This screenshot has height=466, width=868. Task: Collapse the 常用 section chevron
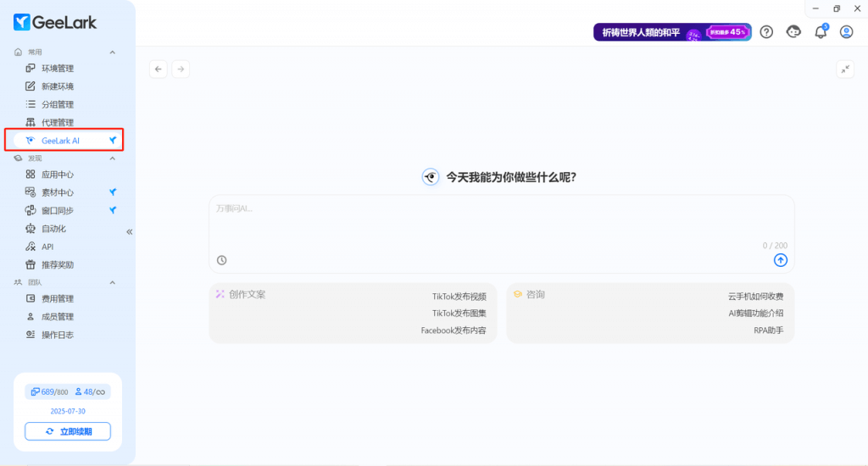coord(112,53)
